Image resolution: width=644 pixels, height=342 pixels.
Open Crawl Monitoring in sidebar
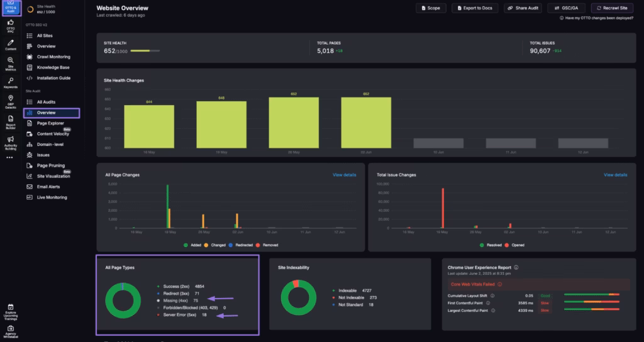pos(53,57)
